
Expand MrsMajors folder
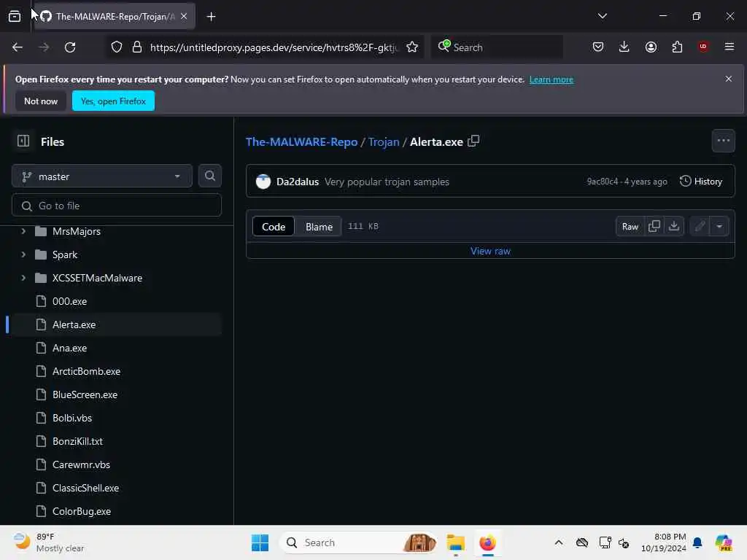click(x=23, y=231)
